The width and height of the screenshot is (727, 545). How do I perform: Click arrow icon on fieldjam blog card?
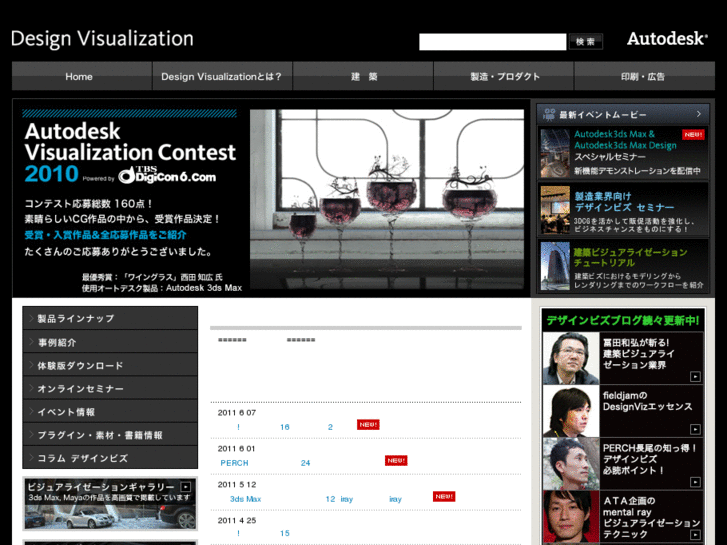click(x=695, y=430)
